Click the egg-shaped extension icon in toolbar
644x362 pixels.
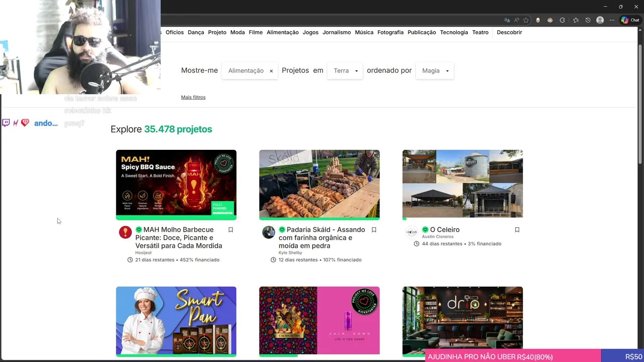click(x=538, y=20)
